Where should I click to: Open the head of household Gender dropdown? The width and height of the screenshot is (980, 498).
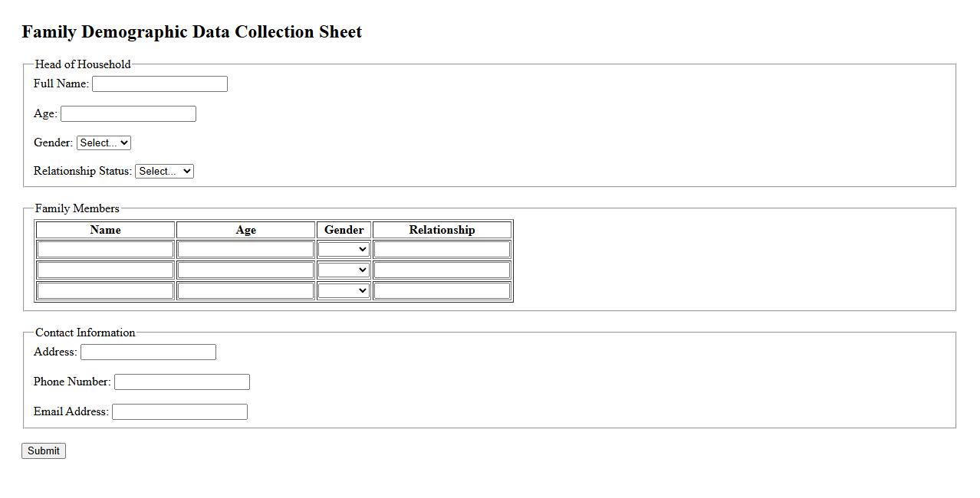pos(104,143)
